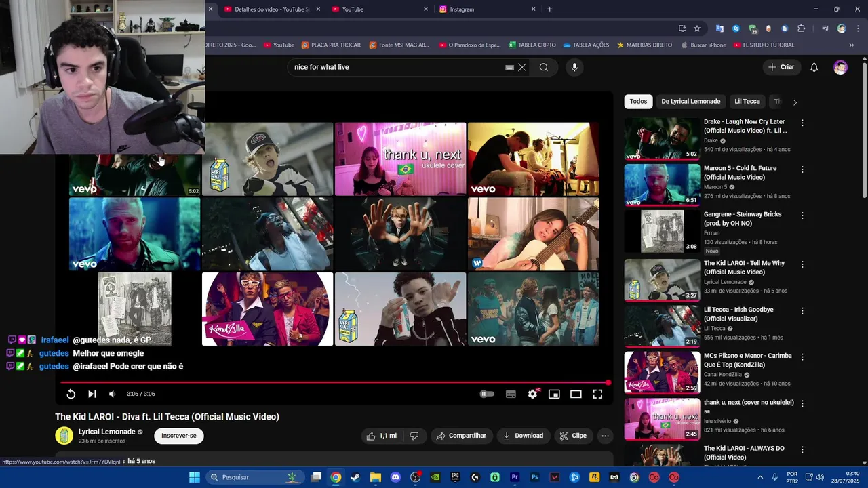The width and height of the screenshot is (868, 488).
Task: Open the TABELA CRIPTO bookmark
Action: point(532,45)
